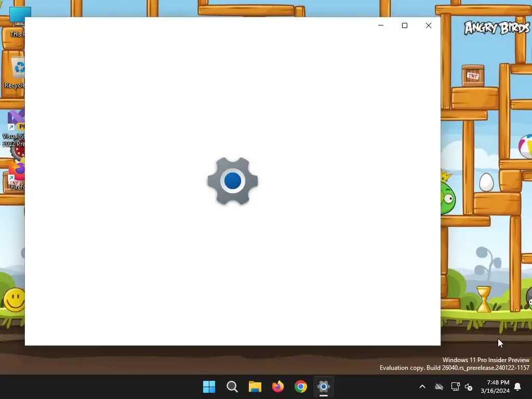The height and width of the screenshot is (399, 532).
Task: Close the Settings window
Action: tap(429, 25)
